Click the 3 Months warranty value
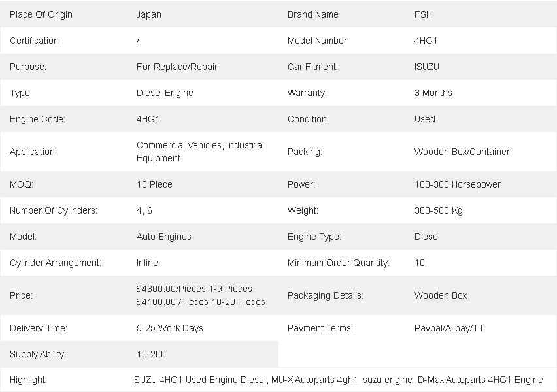The height and width of the screenshot is (392, 557). coord(433,93)
